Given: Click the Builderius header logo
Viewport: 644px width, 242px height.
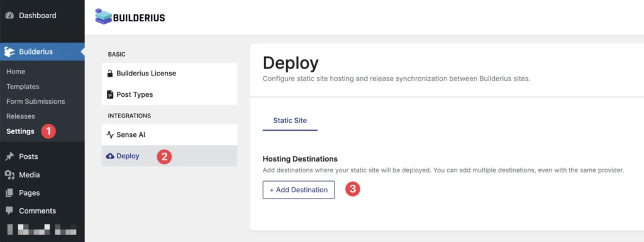Looking at the screenshot, I should coord(130,17).
